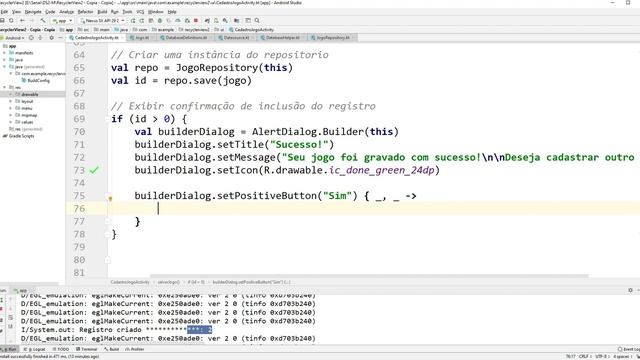
Task: Expand the layout folder
Action: pos(11,101)
